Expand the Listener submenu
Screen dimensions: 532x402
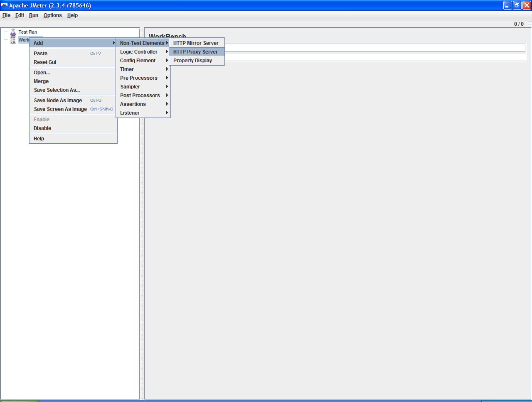pyautogui.click(x=143, y=113)
